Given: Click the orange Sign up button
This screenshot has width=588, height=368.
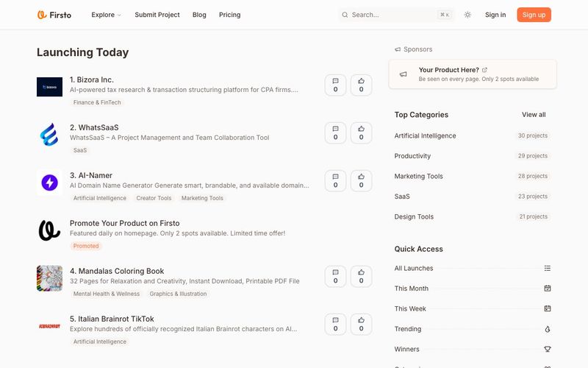Looking at the screenshot, I should pos(534,15).
